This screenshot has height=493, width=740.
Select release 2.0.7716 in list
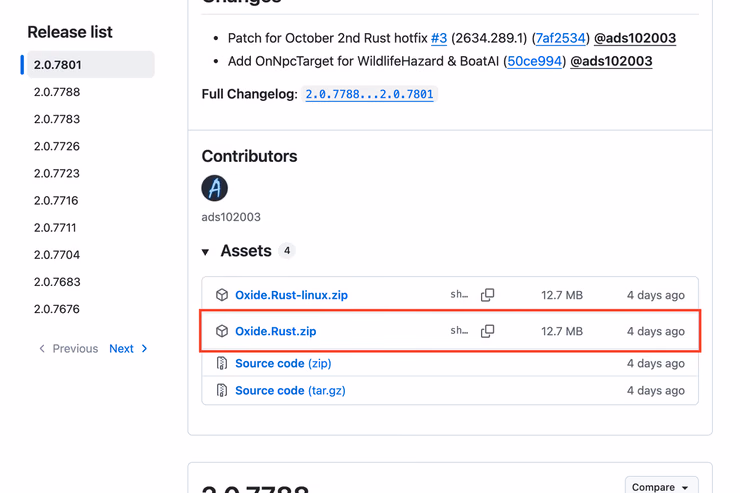(56, 201)
